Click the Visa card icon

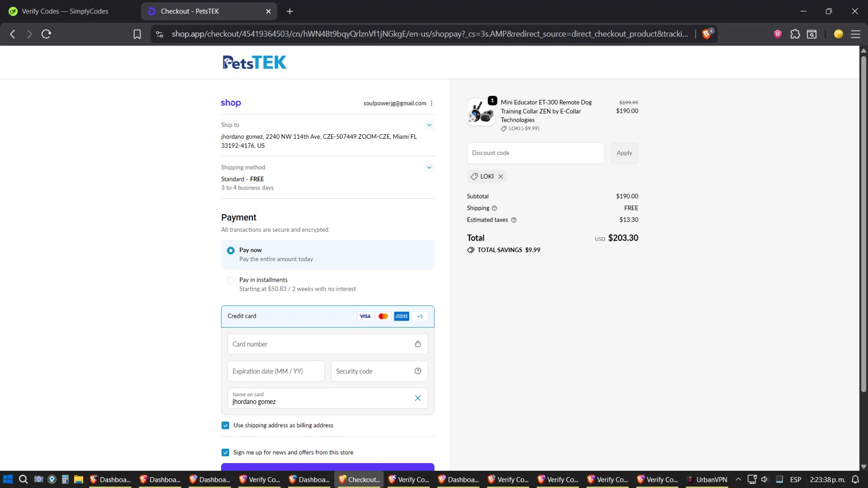(x=365, y=316)
